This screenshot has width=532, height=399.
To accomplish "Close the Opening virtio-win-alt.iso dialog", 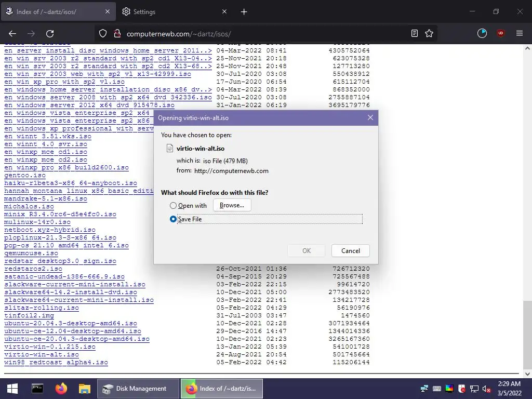I will [370, 117].
